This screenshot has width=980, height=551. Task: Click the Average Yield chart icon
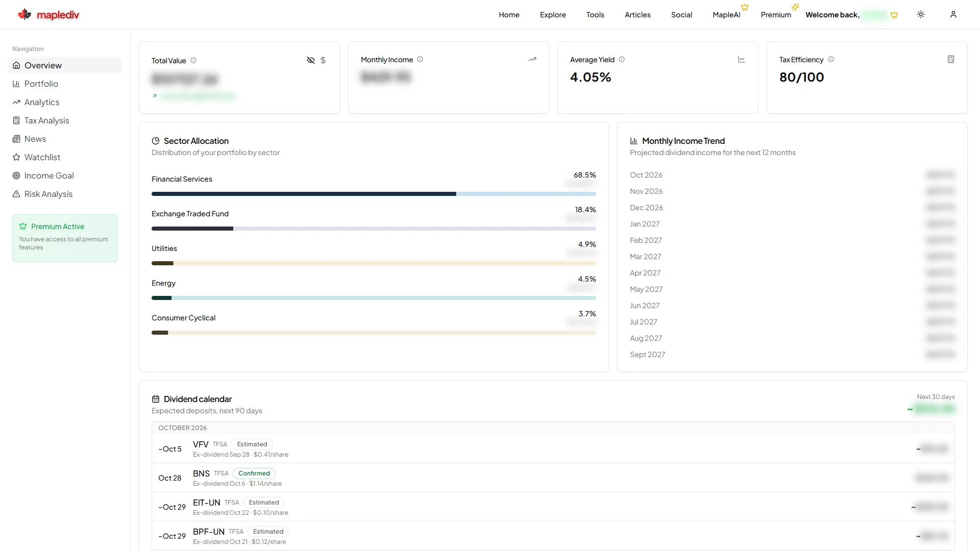click(x=742, y=59)
